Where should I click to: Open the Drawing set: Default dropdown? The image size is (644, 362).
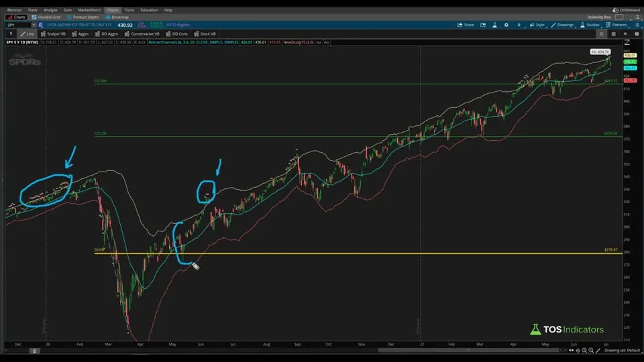pyautogui.click(x=623, y=351)
